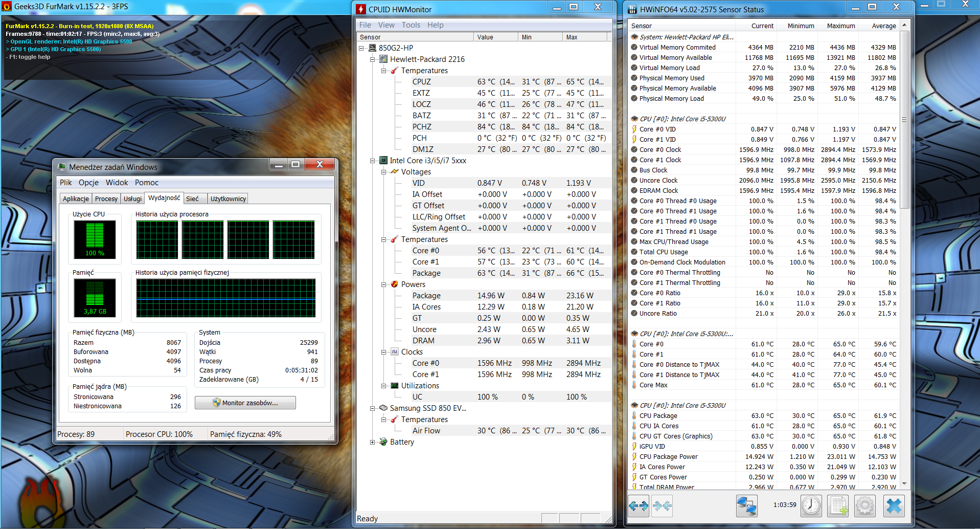Image resolution: width=980 pixels, height=529 pixels.
Task: Select Total CPU Usage row in HWiNFO
Action: [x=764, y=252]
